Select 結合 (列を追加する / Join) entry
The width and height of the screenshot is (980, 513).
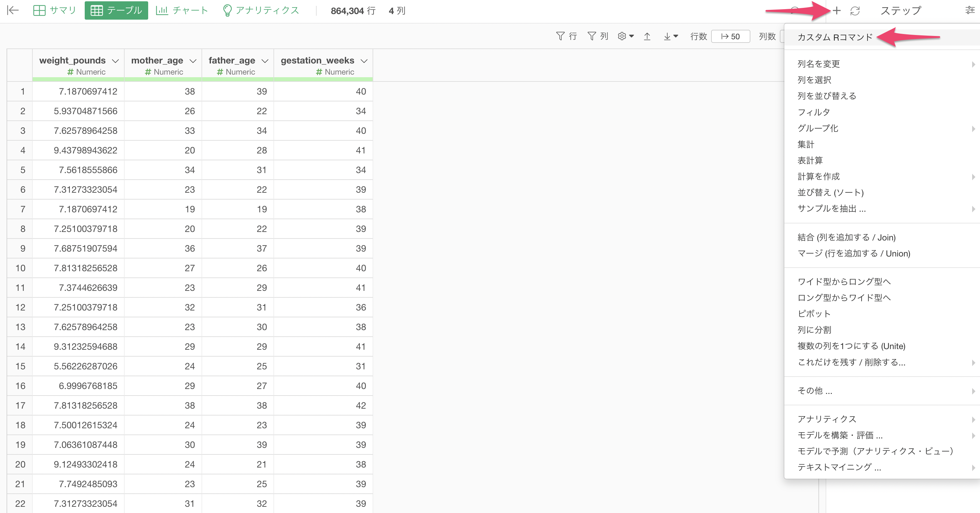click(x=882, y=238)
